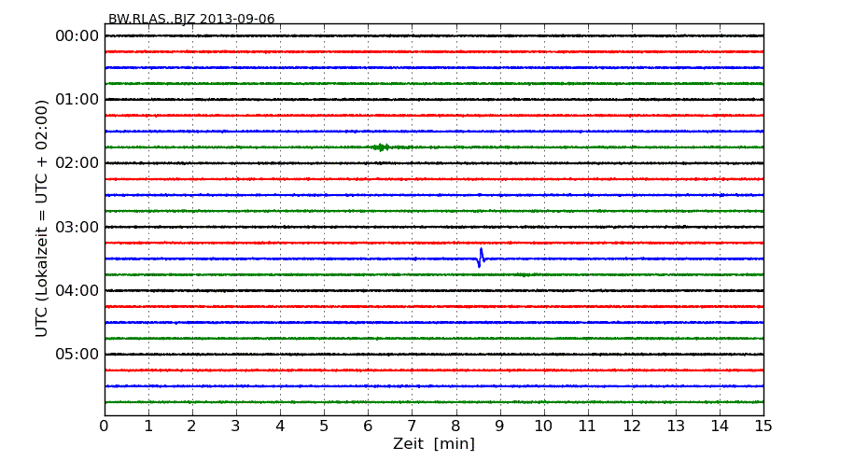Click the 03:00 y-axis tick label

[x=77, y=227]
